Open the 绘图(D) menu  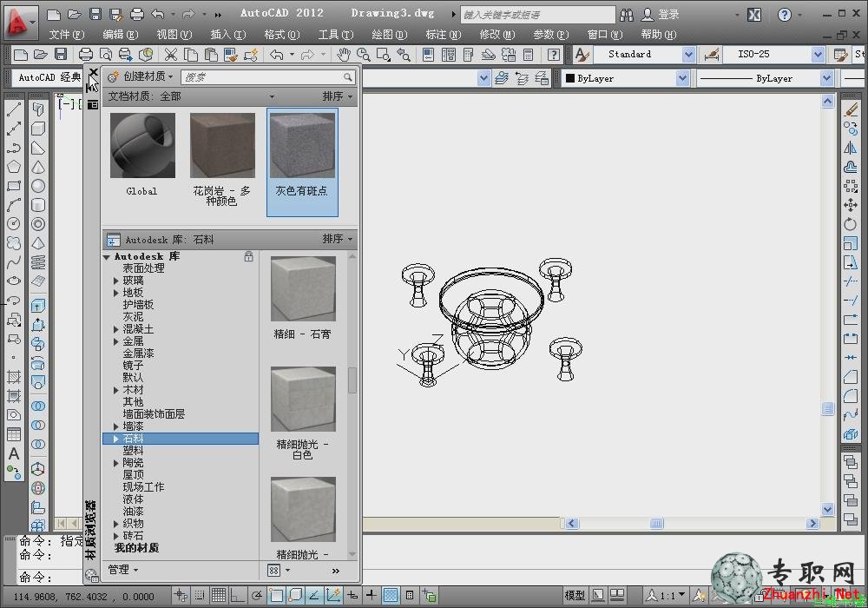(x=389, y=35)
